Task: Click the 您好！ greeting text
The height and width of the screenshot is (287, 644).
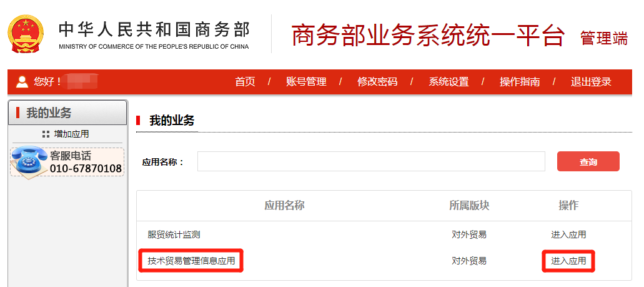Action: pyautogui.click(x=47, y=81)
